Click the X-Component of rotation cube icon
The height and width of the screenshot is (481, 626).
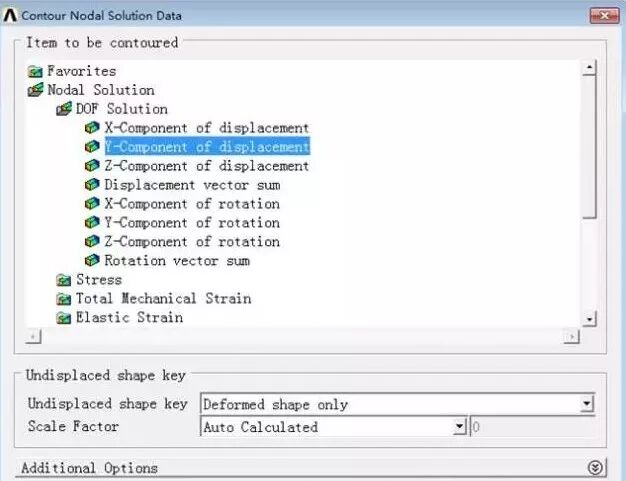pyautogui.click(x=92, y=204)
